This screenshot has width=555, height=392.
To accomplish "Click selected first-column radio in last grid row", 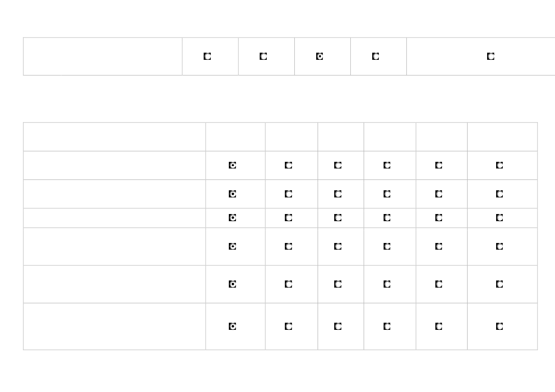I will click(233, 327).
